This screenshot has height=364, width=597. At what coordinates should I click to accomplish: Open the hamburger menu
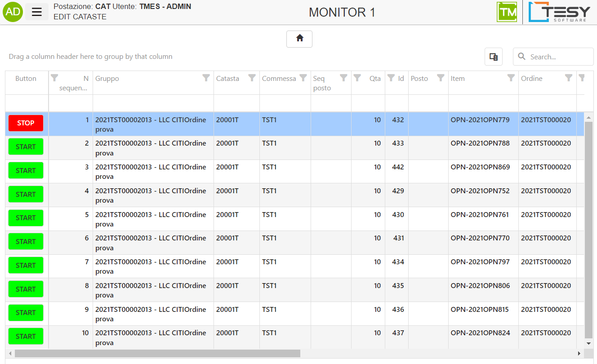(37, 12)
